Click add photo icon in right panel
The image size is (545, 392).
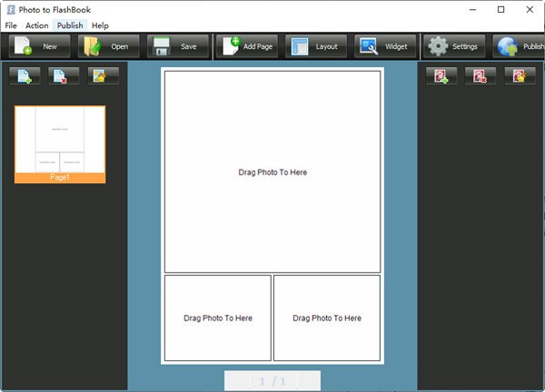point(441,76)
